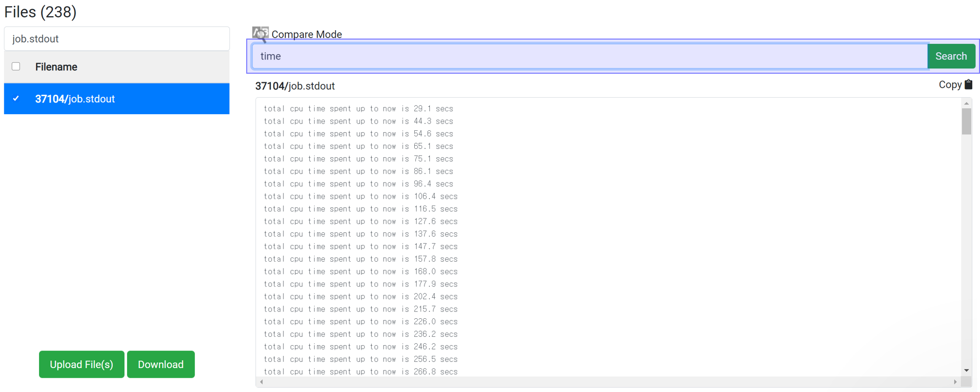Uncheck the 37104/job.stdout file checkbox
980x392 pixels.
[x=16, y=99]
